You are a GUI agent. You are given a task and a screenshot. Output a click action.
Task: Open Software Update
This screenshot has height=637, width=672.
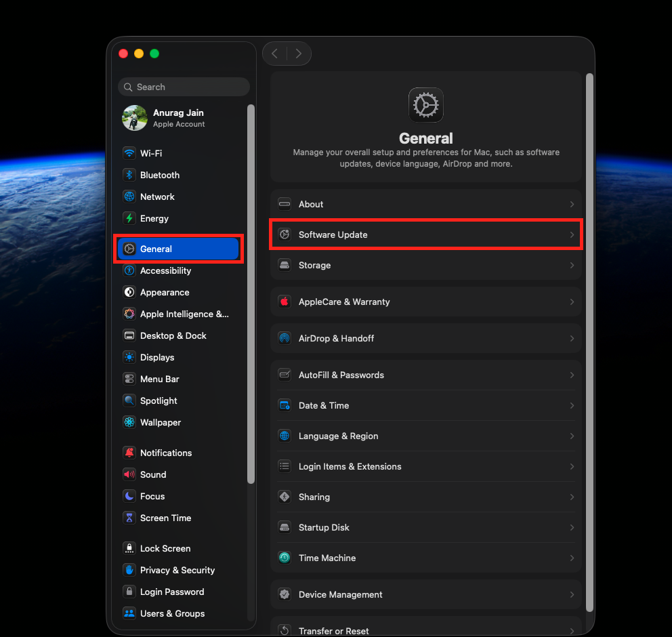tap(425, 234)
